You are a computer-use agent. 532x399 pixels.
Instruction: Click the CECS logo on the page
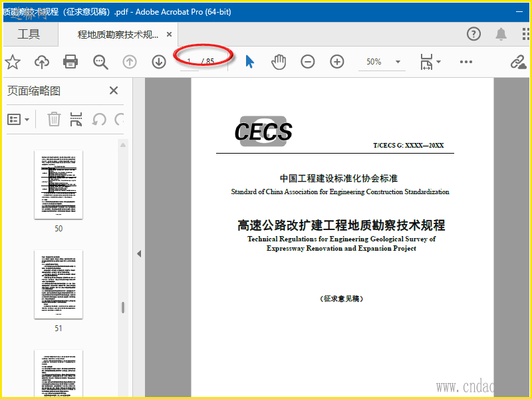(263, 131)
